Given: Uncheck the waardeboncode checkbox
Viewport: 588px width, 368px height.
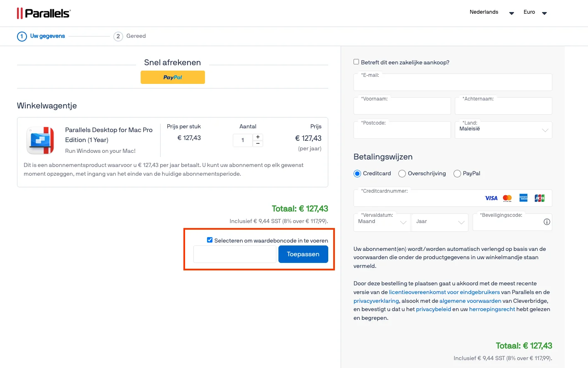Looking at the screenshot, I should [x=210, y=240].
